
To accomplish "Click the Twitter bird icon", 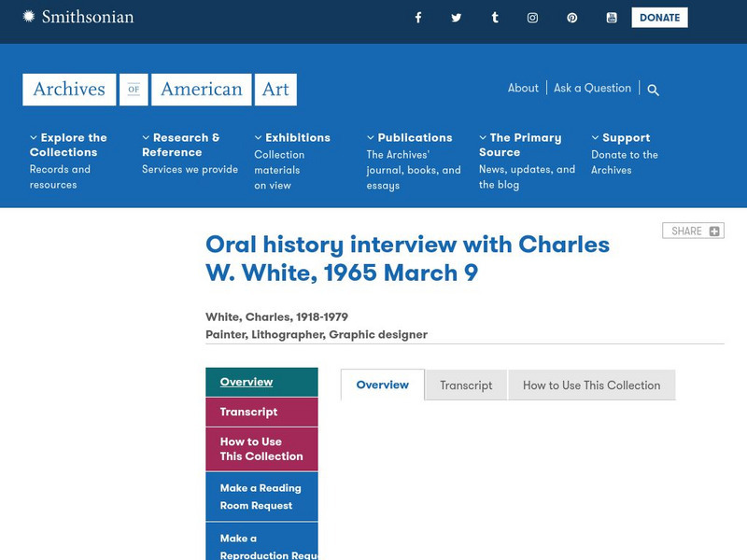I will click(x=456, y=17).
